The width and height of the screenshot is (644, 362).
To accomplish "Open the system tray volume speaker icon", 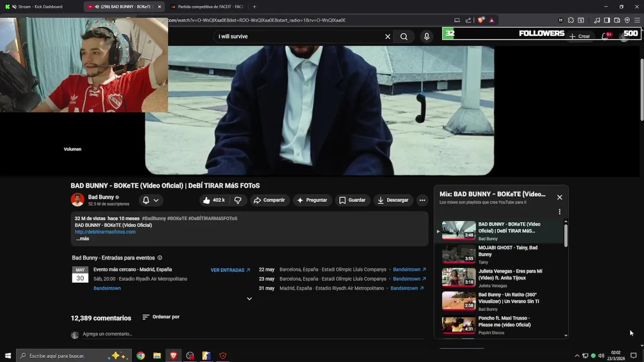I will 601,355.
